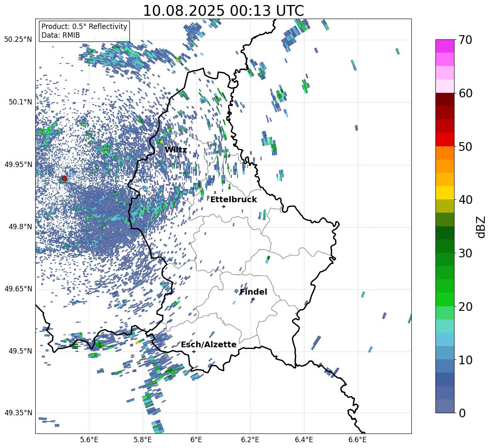This screenshot has width=491, height=448.
Task: Click the yellow colorbar swatch above 40
Action: [x=445, y=193]
